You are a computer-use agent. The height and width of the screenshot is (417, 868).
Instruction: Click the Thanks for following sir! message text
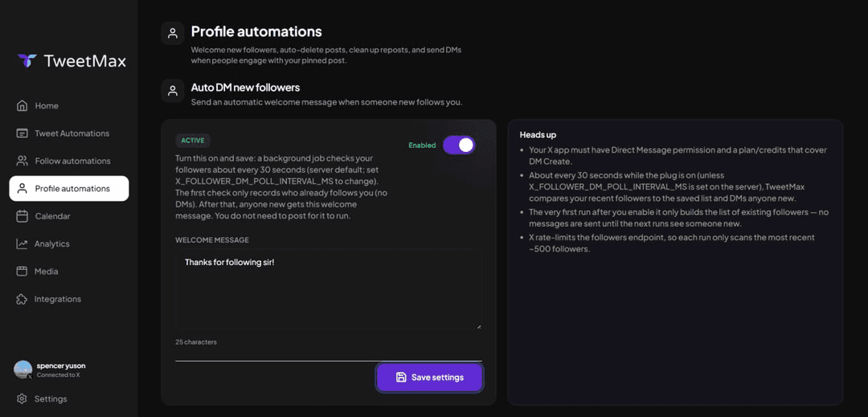(x=230, y=262)
